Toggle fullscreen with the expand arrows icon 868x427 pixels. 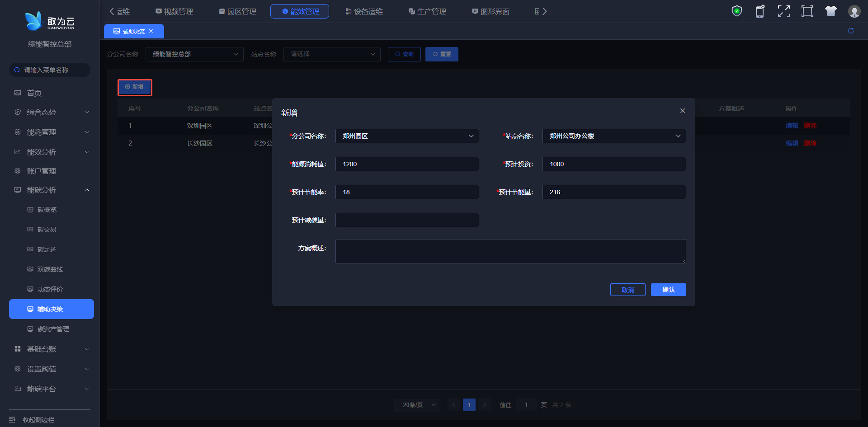(x=783, y=11)
